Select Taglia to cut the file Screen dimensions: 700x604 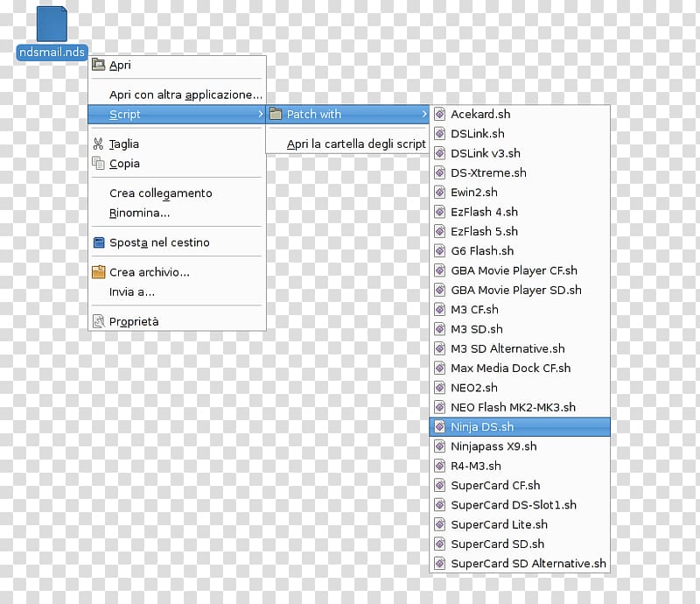178,144
